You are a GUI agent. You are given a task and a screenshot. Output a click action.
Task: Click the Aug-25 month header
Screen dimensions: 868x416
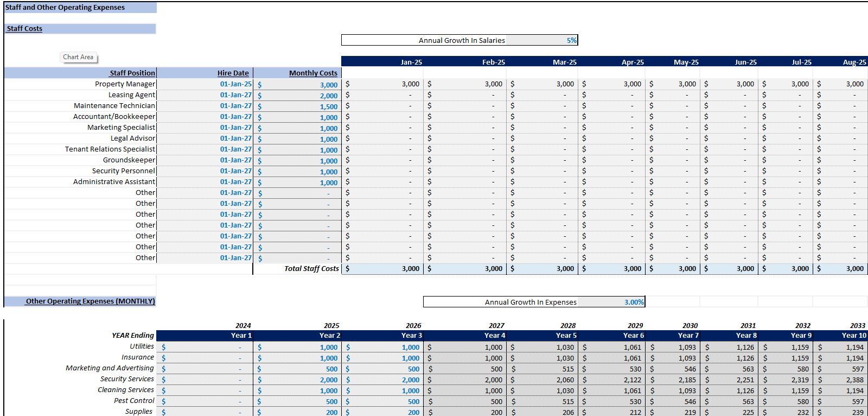[x=854, y=62]
